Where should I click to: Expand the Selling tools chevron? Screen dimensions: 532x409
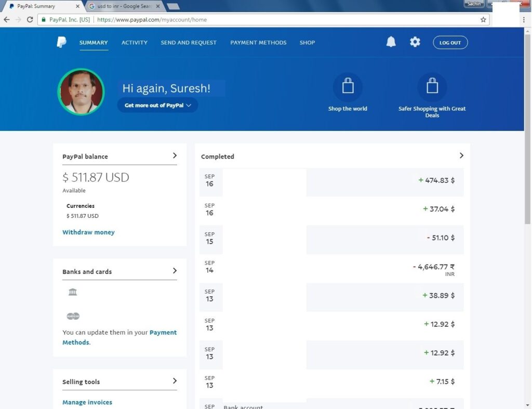(x=175, y=381)
